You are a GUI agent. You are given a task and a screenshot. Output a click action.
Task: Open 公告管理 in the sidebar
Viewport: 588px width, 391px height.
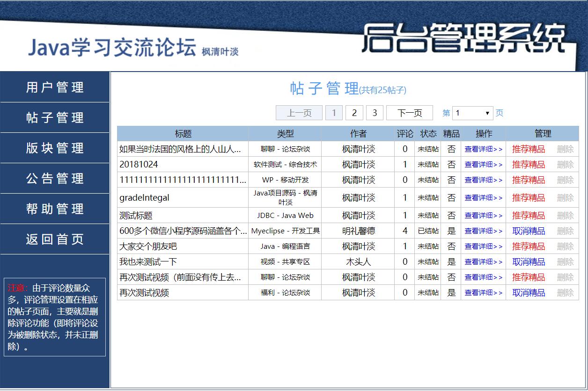tap(55, 179)
